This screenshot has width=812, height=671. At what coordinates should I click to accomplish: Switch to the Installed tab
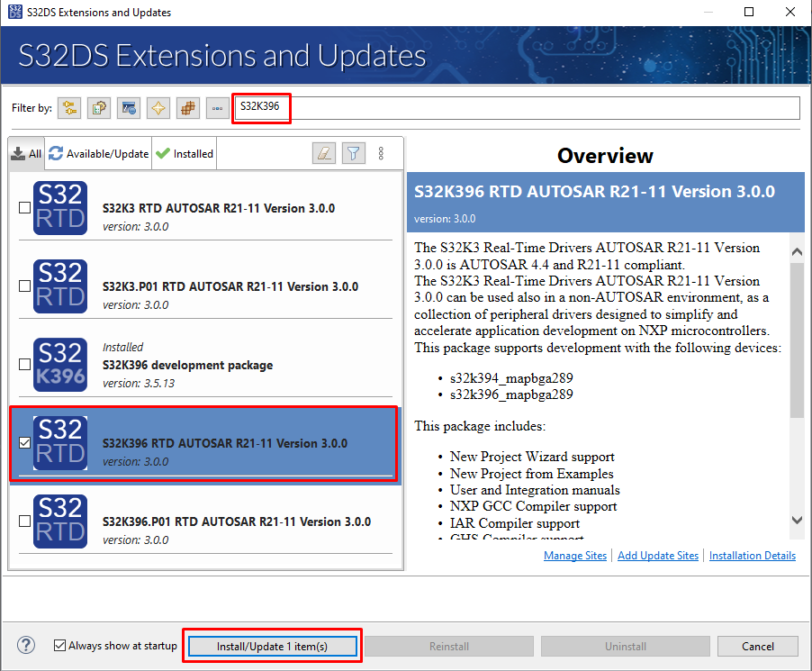pyautogui.click(x=185, y=153)
